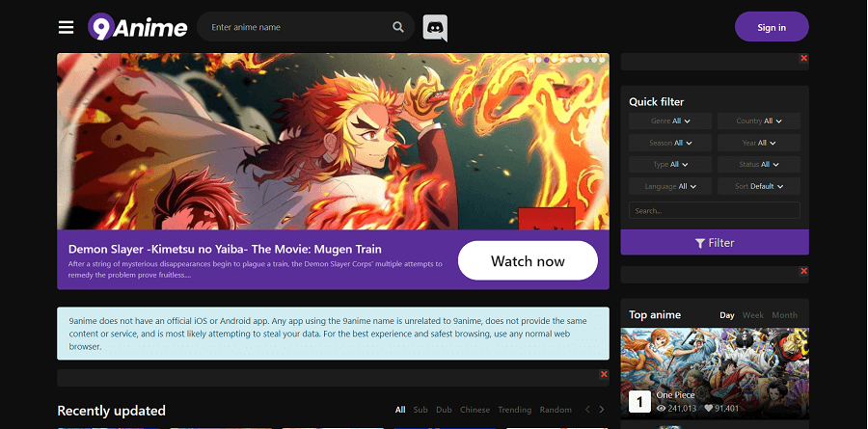868x429 pixels.
Task: Show previous Recently updated page arrow
Action: point(587,410)
